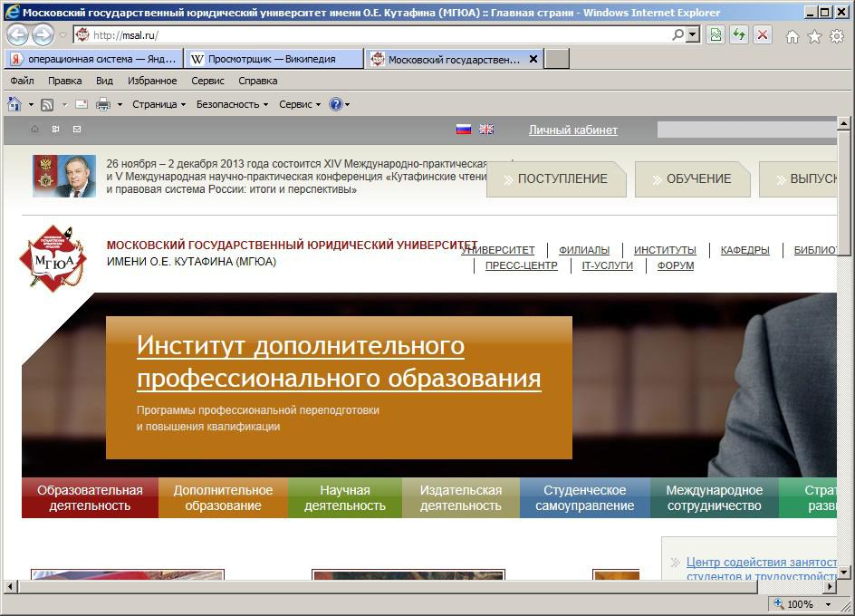The image size is (855, 616).
Task: Click the horizontal scrollbar right arrow
Action: coord(830,586)
